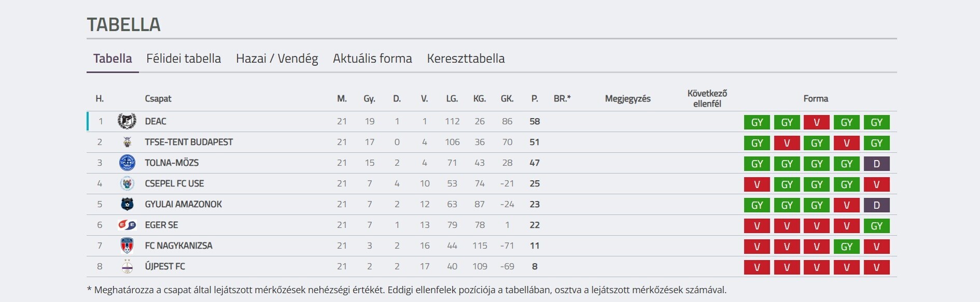The width and height of the screenshot is (980, 302).
Task: Click the DEAC team crest icon
Action: [127, 121]
